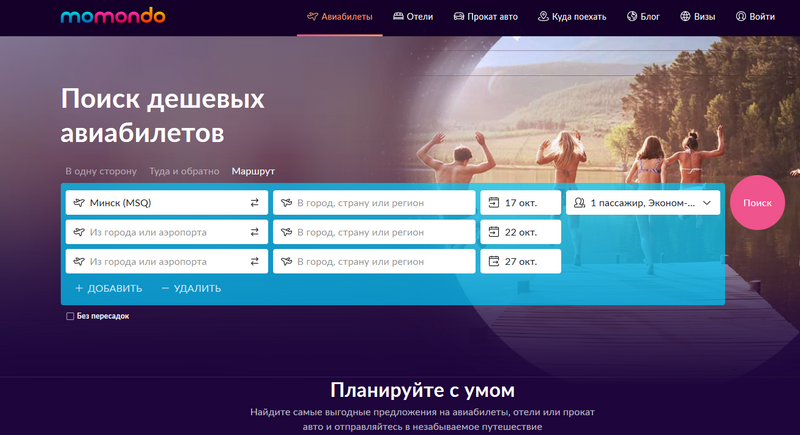The height and width of the screenshot is (435, 800).
Task: Click Войти to sign in
Action: (756, 17)
